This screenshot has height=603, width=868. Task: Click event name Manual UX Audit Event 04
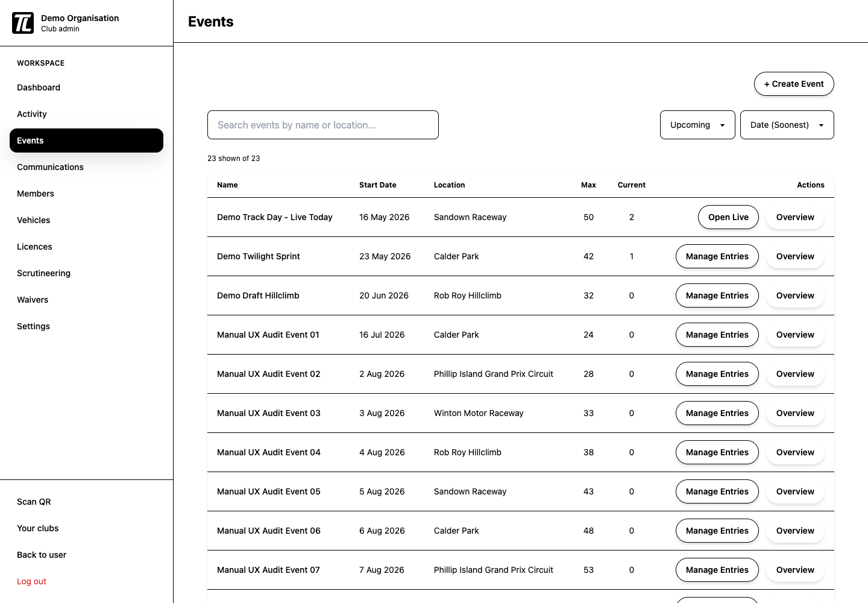tap(269, 452)
